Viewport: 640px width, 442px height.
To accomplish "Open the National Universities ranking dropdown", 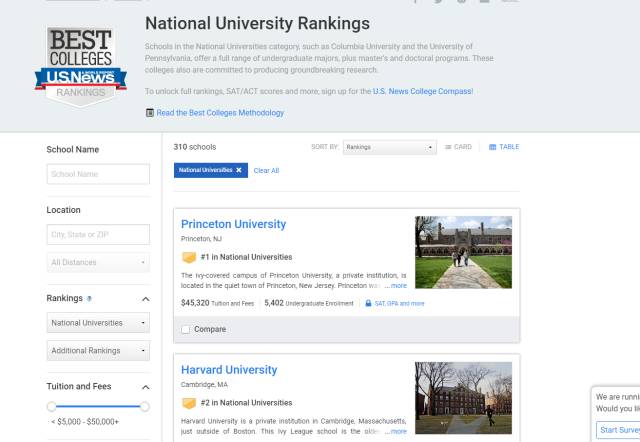I will 98,323.
